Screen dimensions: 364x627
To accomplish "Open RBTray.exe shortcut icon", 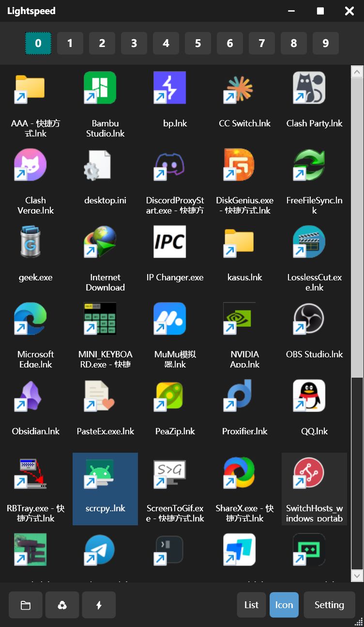I will [x=30, y=473].
